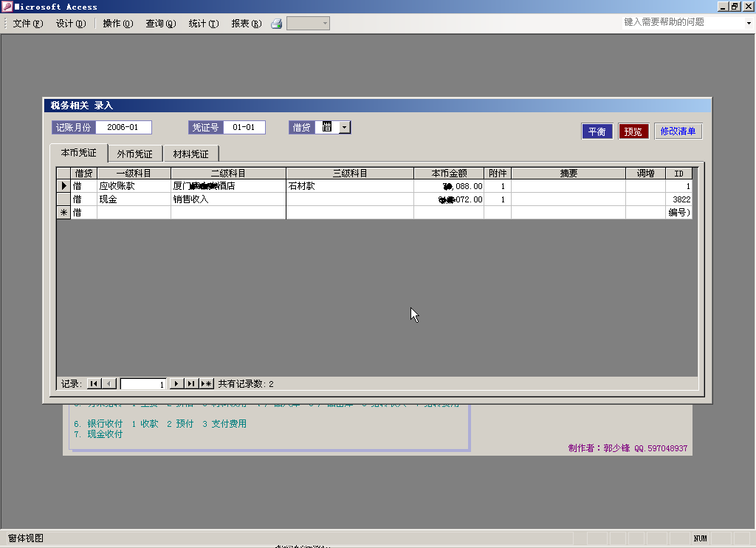Select the new-row asterisk marker
Screen dimensions: 756x548
point(63,213)
